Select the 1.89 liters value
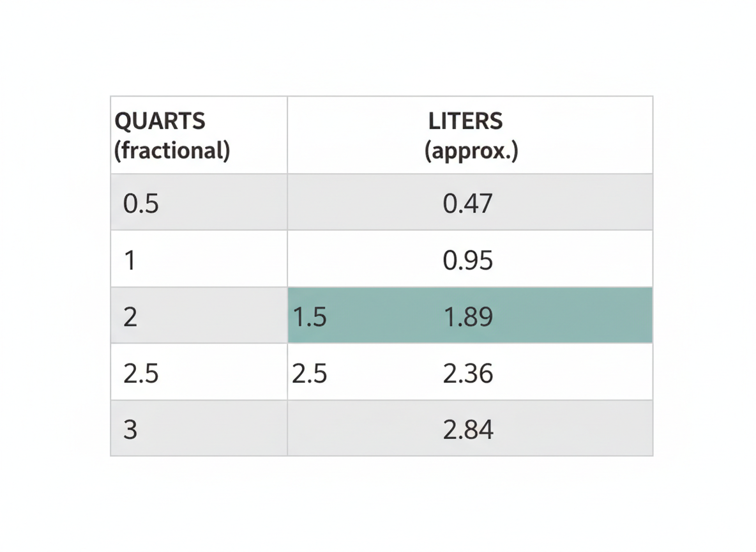 (x=468, y=317)
